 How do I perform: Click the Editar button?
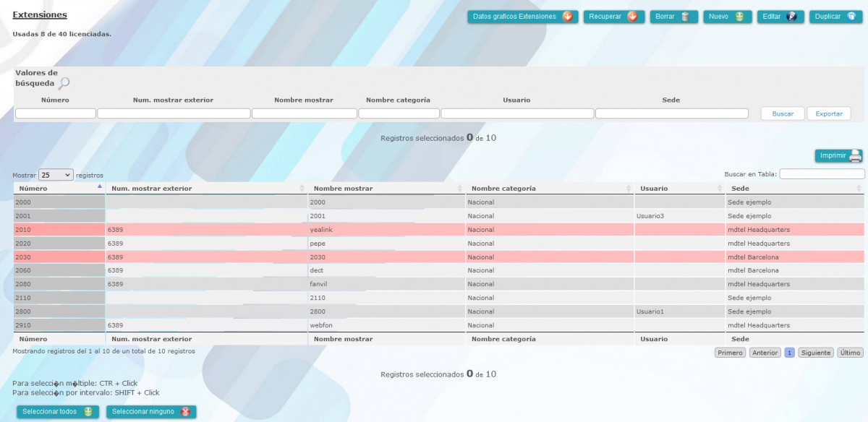coord(780,17)
